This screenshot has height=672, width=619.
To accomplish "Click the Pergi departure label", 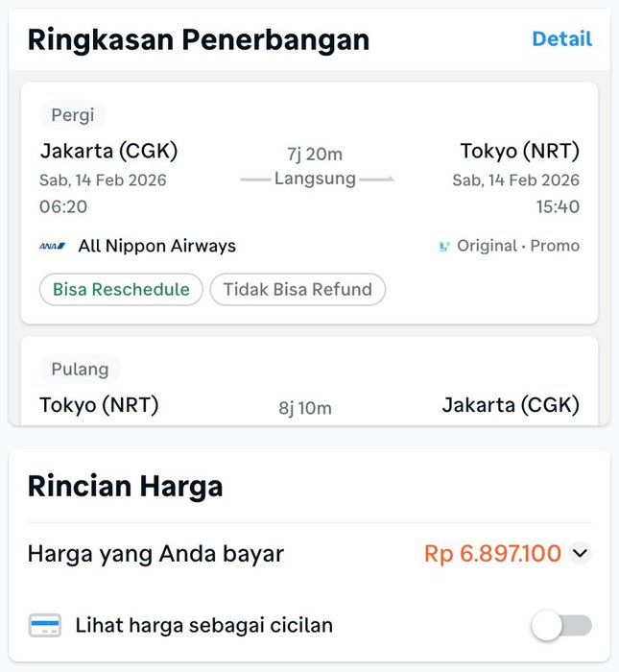I will tap(72, 115).
